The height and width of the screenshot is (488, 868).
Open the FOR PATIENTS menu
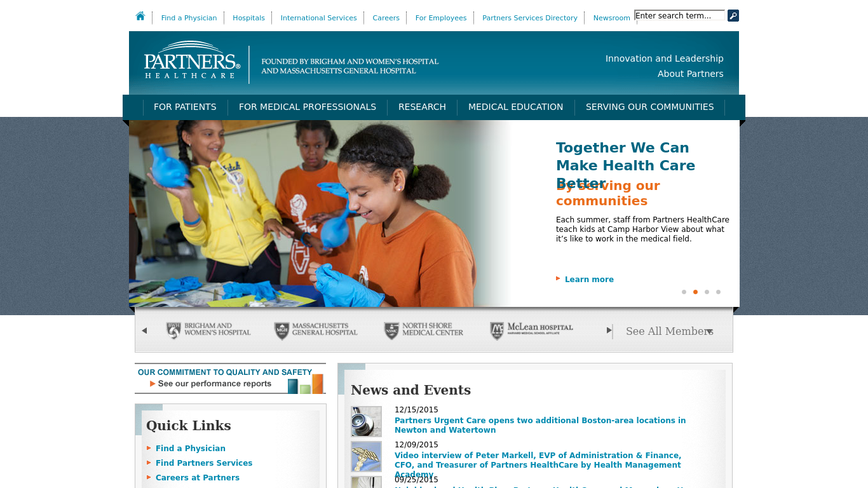click(185, 107)
